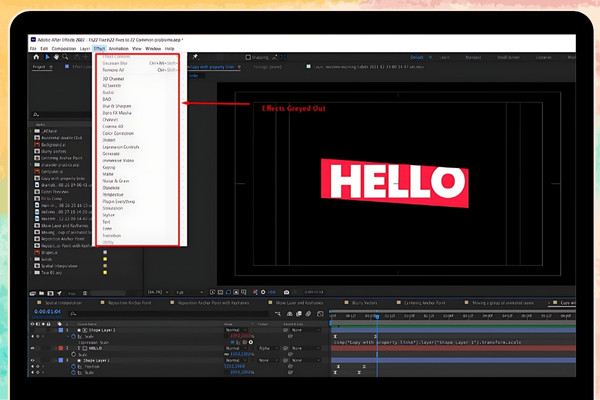Expand the _AEJuice folder in Project

pyautogui.click(x=31, y=131)
